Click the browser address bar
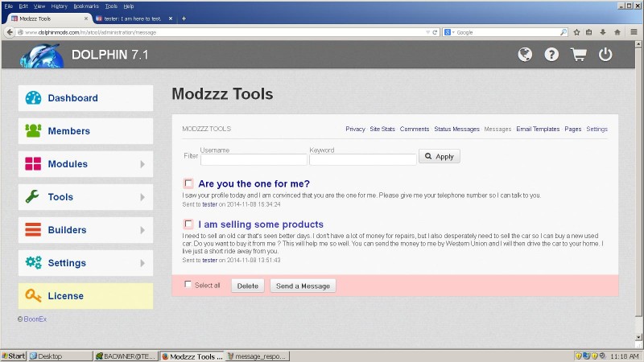Screen dimensions: 644x362 [x=222, y=32]
